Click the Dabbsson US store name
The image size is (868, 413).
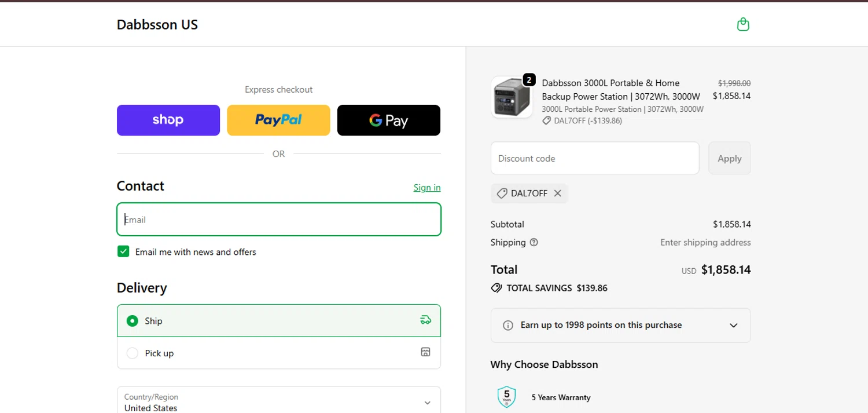coord(157,24)
